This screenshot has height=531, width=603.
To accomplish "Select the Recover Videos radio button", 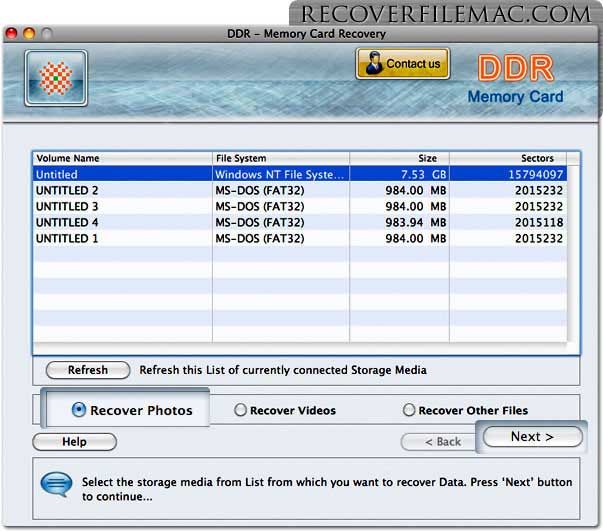I will tap(240, 410).
